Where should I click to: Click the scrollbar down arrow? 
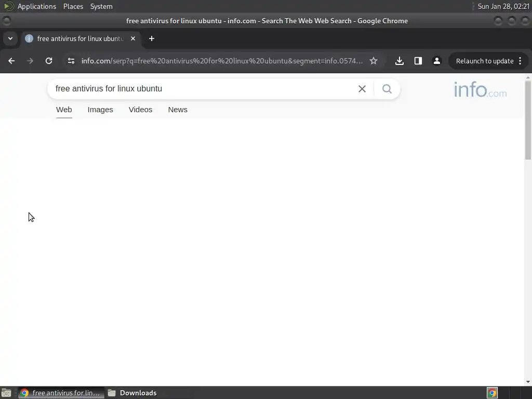point(528,382)
